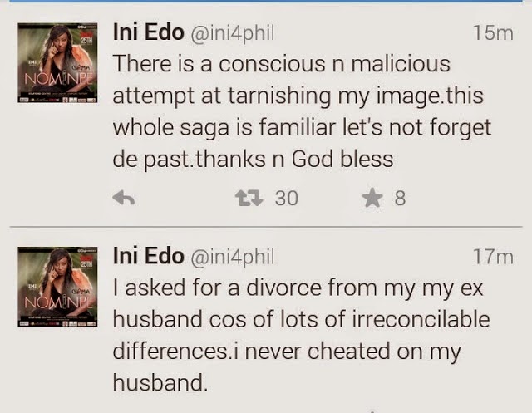Reply to the tarnishing my image tweet
The height and width of the screenshot is (413, 532).
(x=123, y=198)
